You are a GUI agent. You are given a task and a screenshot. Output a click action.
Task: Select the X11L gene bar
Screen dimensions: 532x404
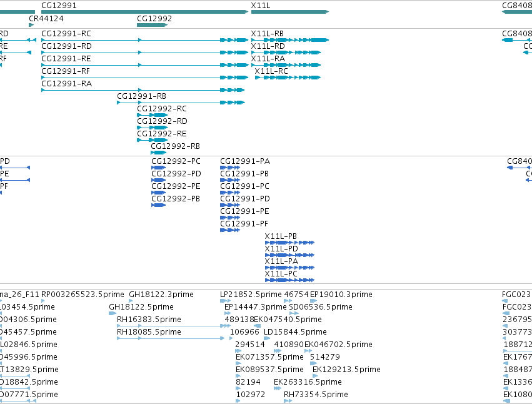(x=290, y=12)
